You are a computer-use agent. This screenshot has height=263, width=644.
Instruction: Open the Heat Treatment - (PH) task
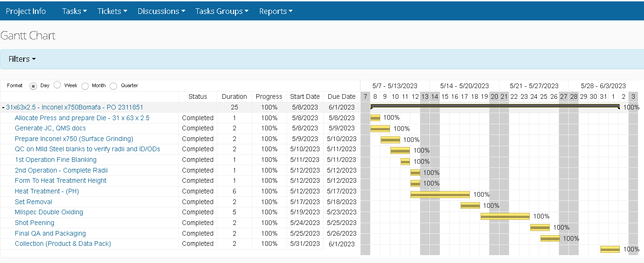coord(40,191)
